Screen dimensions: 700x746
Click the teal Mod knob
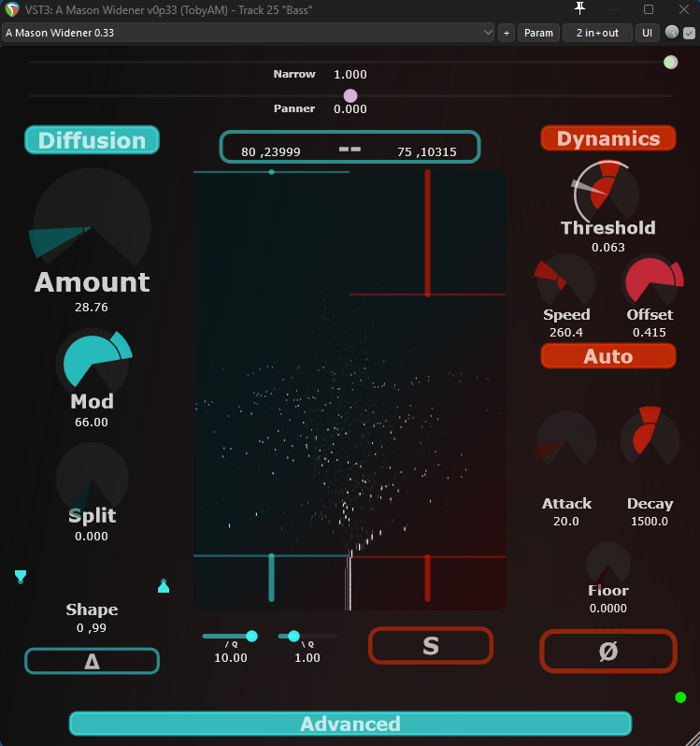click(x=93, y=361)
